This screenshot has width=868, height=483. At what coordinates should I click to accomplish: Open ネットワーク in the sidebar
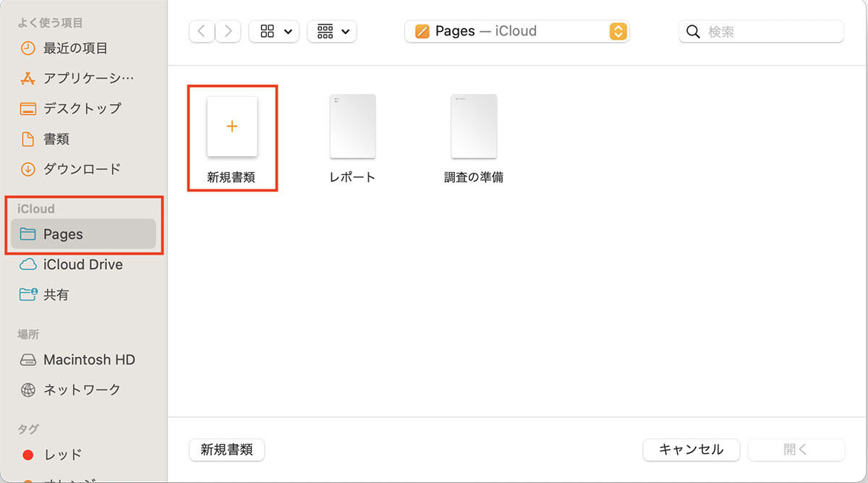[83, 390]
